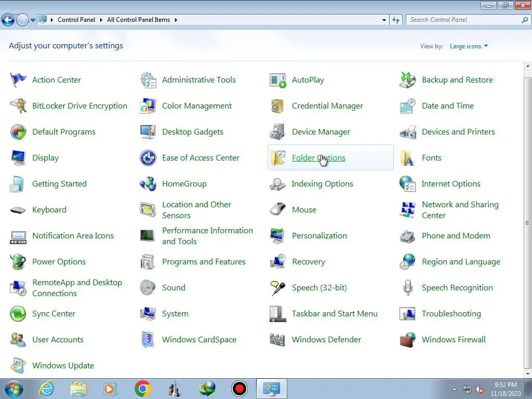Click the All Control Panel Items breadcrumb
This screenshot has height=399, width=532.
click(x=138, y=20)
